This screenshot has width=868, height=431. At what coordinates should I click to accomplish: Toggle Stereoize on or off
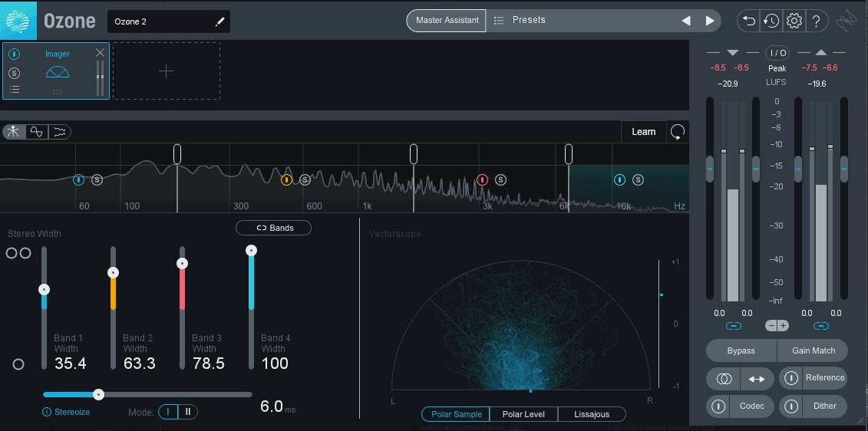click(47, 412)
